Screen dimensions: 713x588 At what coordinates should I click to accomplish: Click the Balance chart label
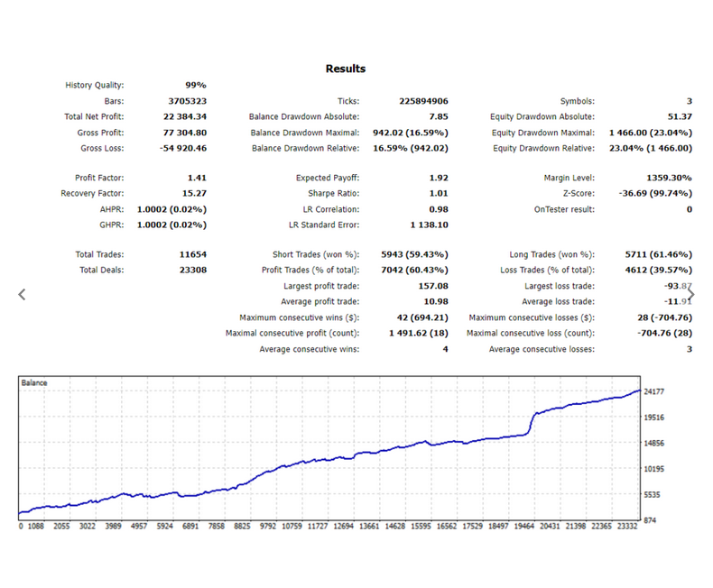coord(34,382)
